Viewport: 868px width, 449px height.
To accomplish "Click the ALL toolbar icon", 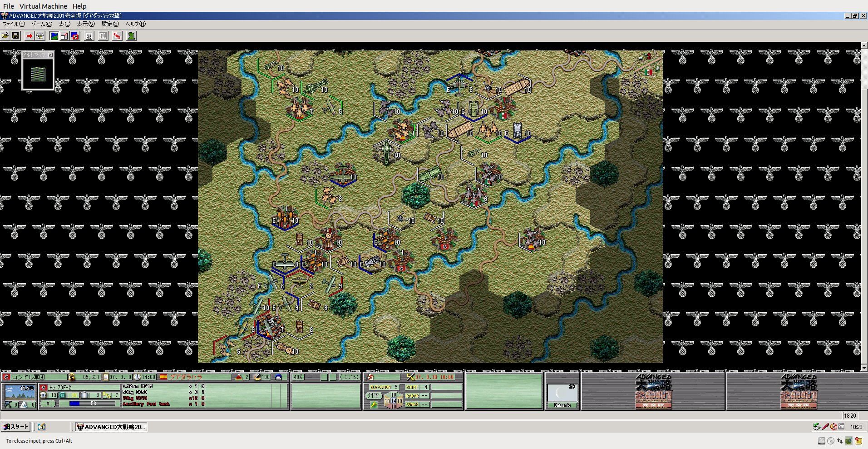I will point(104,36).
